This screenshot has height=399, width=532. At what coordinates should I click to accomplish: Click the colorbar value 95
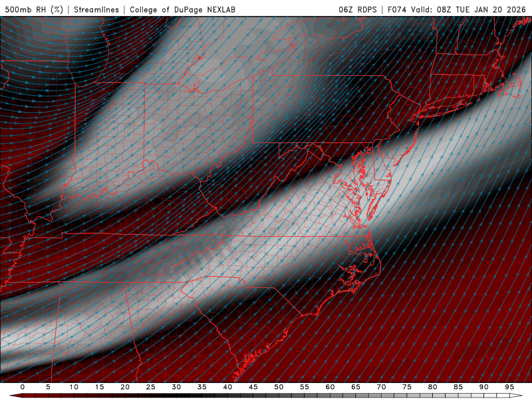pos(509,387)
